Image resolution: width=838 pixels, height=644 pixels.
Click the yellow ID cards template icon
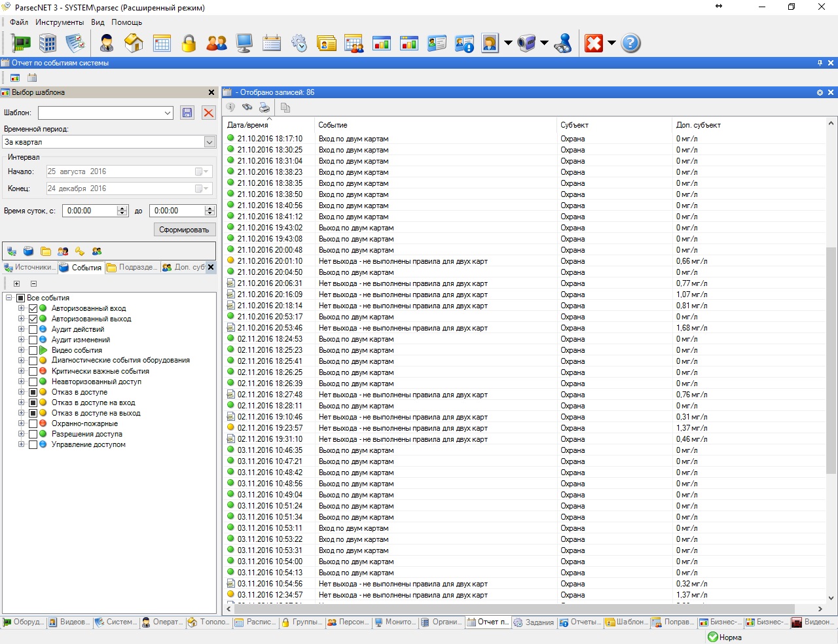[326, 43]
